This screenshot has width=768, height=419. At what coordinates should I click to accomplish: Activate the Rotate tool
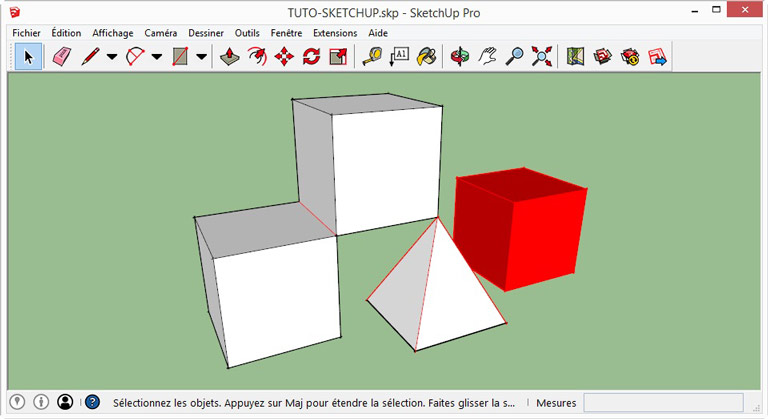(312, 57)
